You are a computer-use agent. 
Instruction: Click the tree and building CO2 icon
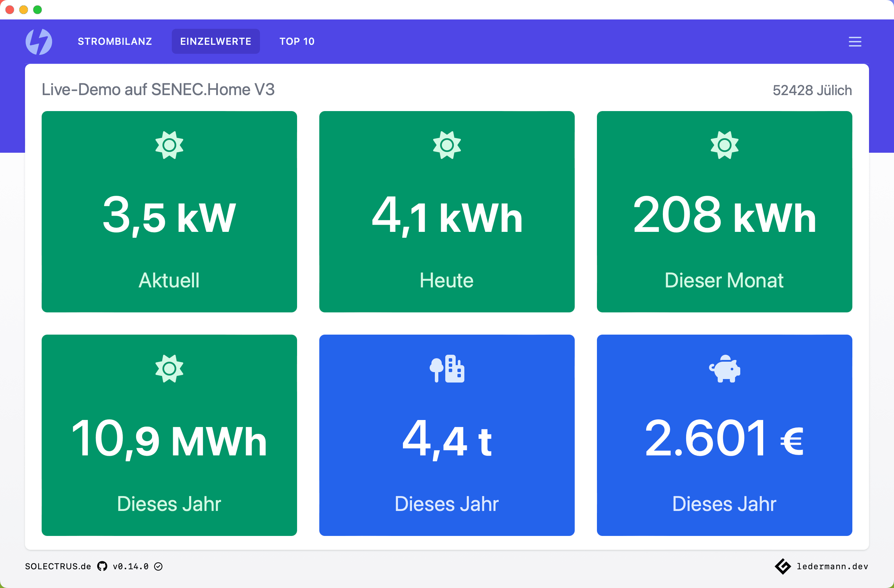tap(447, 369)
